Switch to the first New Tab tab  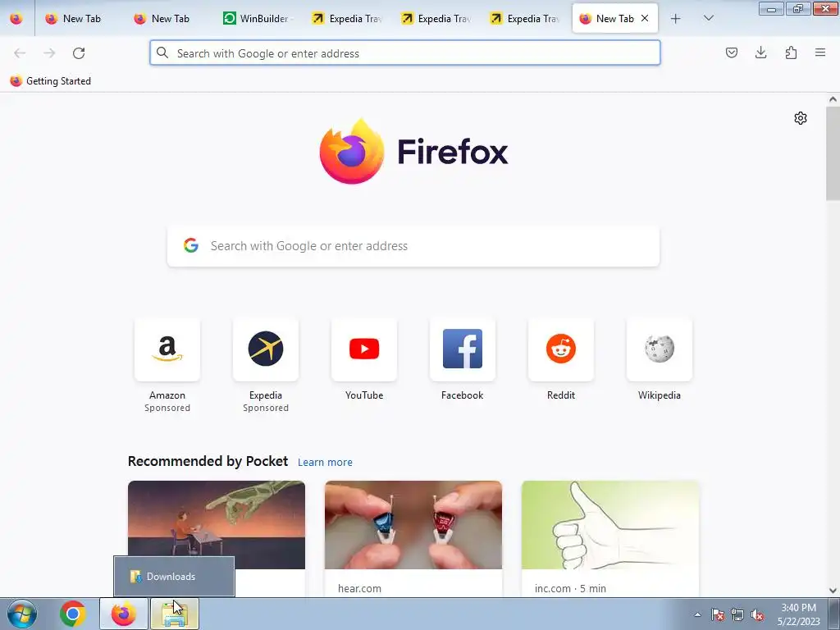click(80, 19)
